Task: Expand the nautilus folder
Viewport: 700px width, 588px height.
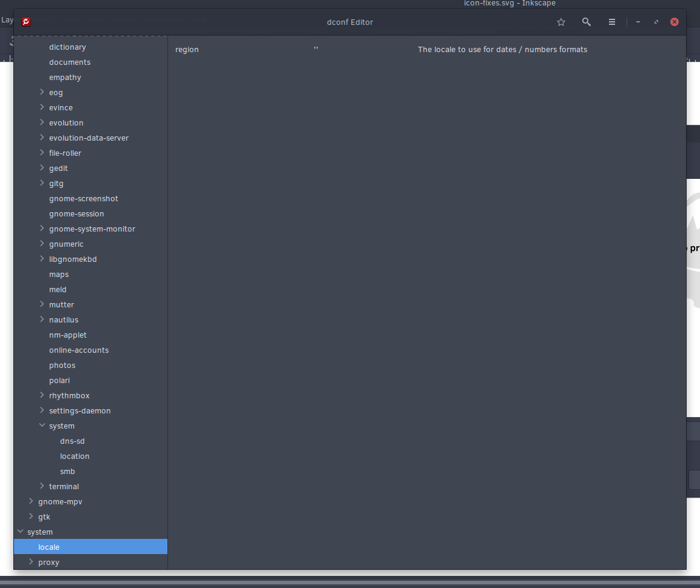Action: coord(42,319)
